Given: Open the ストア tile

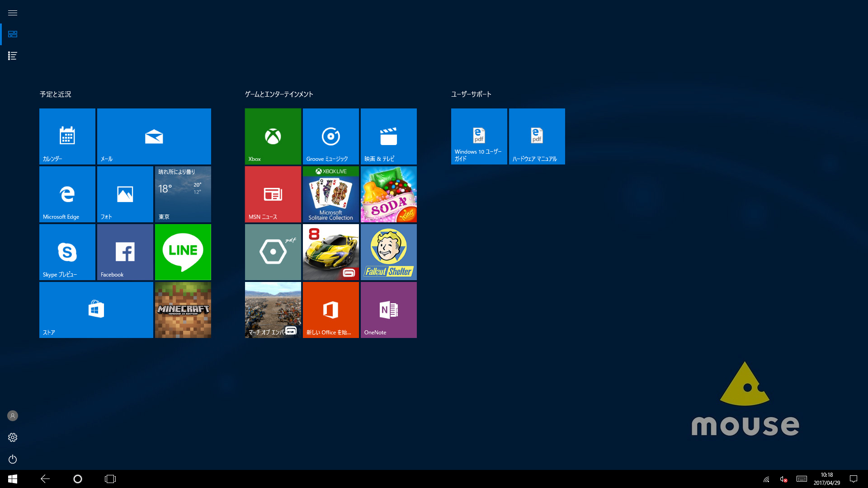Looking at the screenshot, I should click(96, 310).
